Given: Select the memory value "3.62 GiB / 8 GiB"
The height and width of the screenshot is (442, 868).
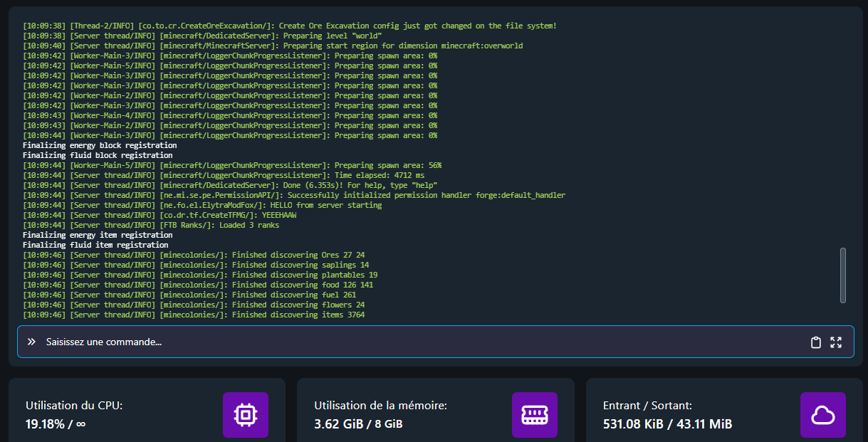Looking at the screenshot, I should pos(359,424).
